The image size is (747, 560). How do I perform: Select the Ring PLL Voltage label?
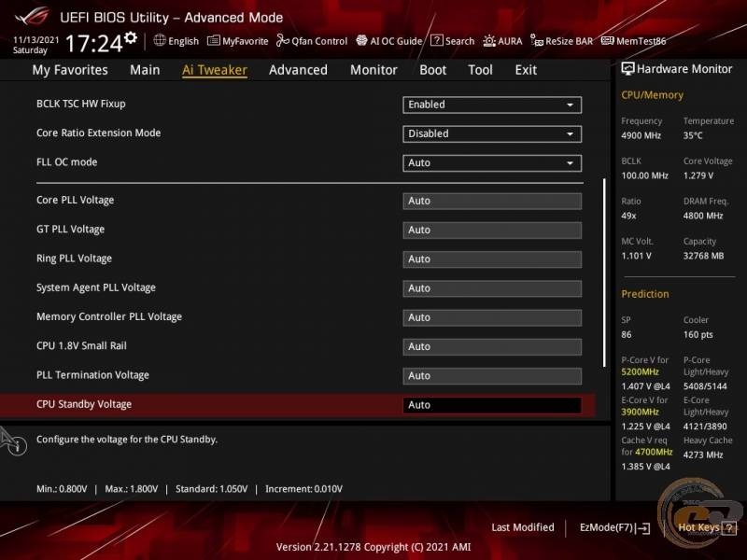(x=75, y=259)
